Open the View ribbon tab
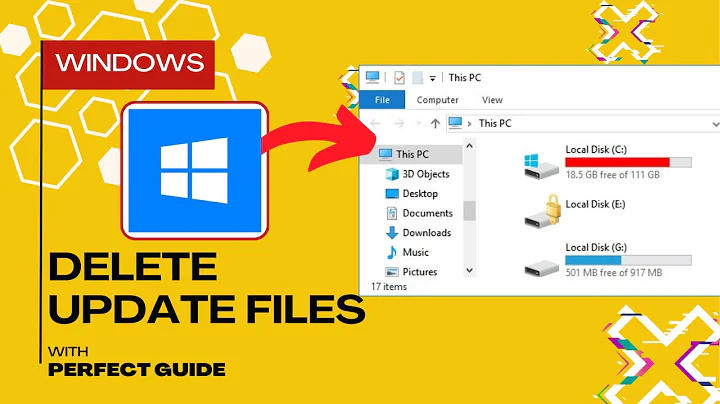 click(492, 100)
